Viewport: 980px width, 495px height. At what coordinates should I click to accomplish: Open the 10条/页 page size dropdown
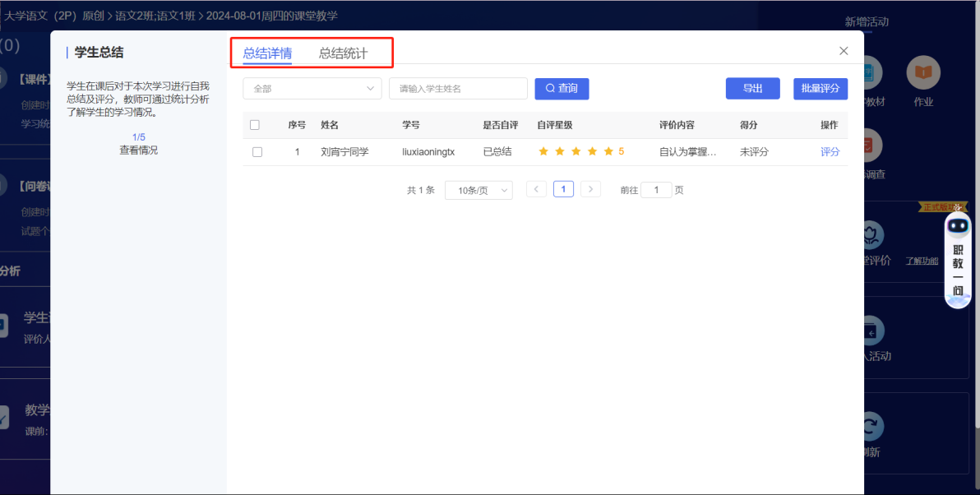click(478, 189)
